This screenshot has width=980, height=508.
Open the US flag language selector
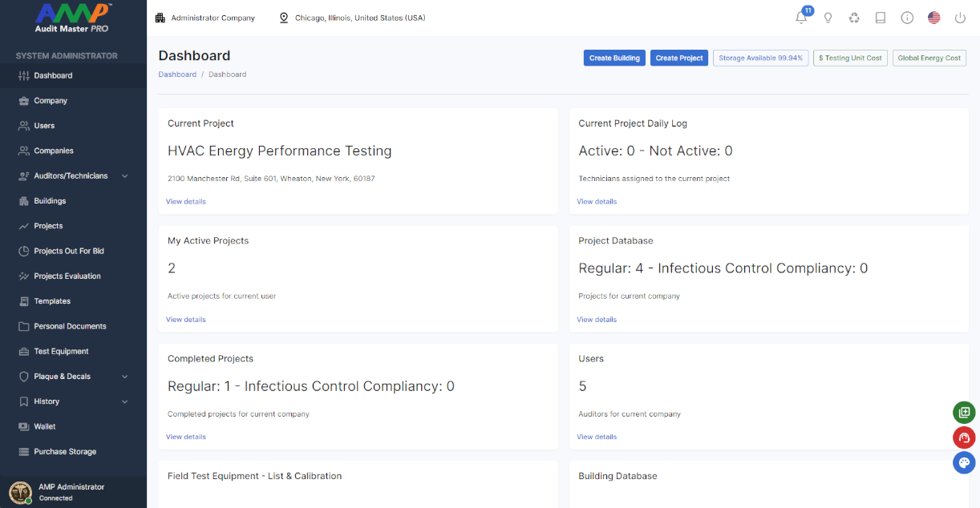(933, 18)
